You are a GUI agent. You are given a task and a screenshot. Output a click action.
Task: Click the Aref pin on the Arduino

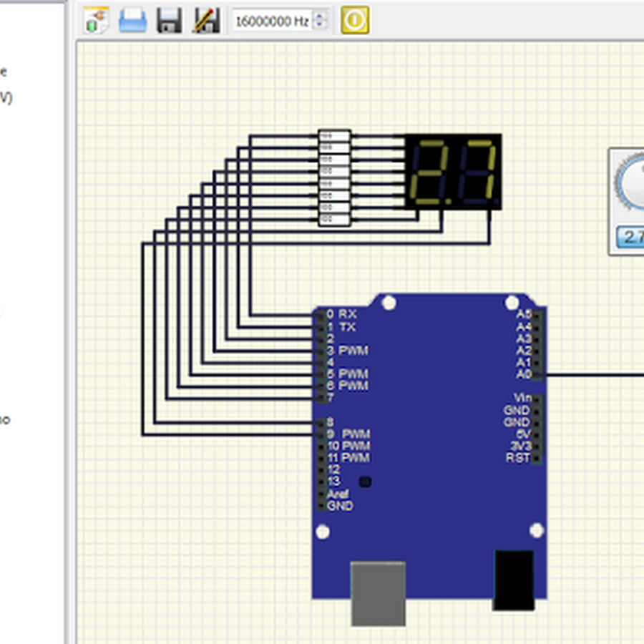click(321, 494)
